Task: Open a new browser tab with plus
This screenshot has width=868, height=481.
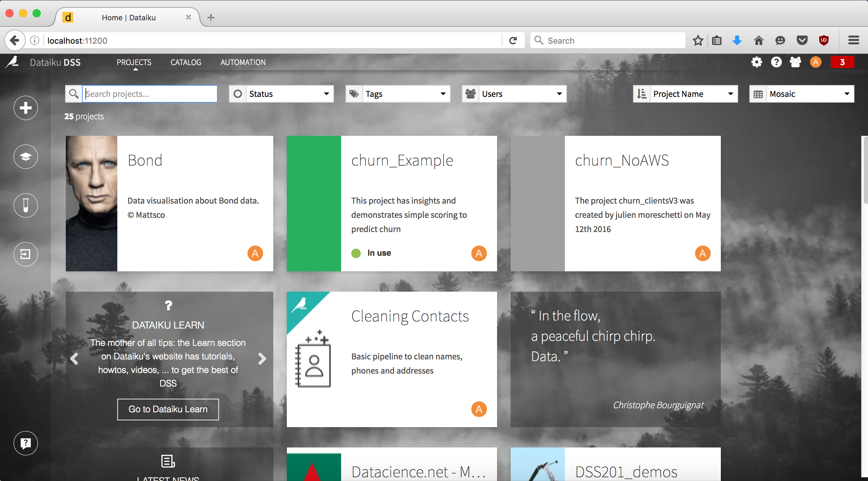Action: (211, 18)
